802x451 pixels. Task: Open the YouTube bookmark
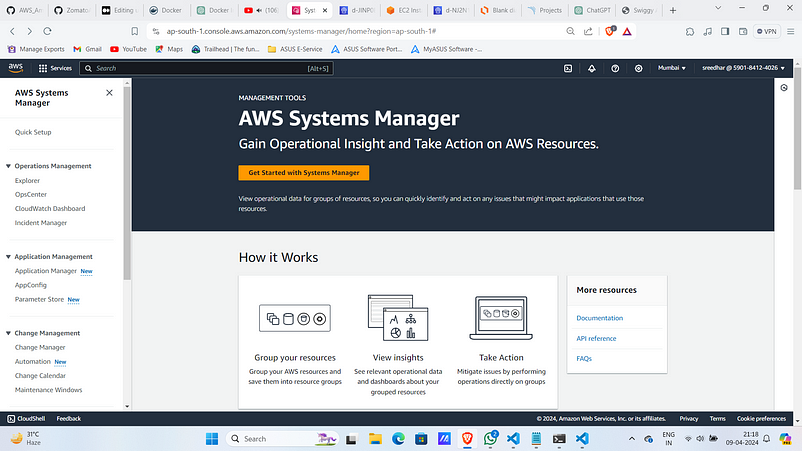128,49
